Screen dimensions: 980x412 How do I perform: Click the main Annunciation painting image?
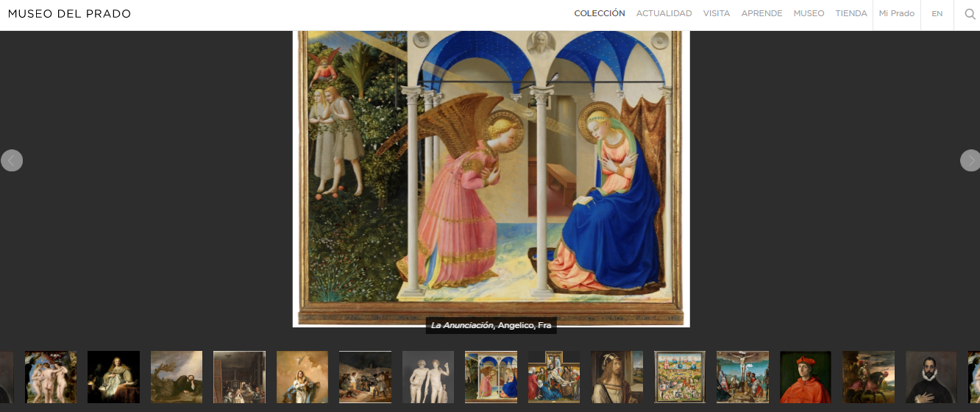pos(491,178)
